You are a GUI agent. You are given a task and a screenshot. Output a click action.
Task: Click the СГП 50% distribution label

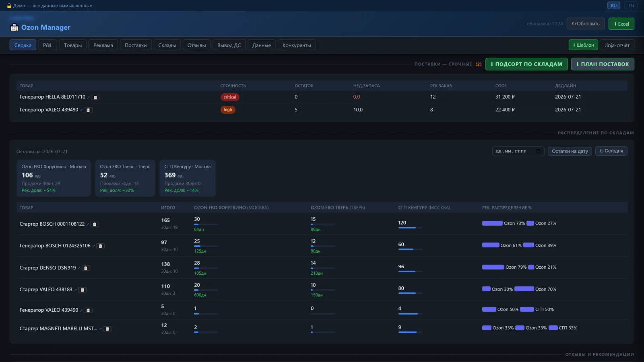544,309
